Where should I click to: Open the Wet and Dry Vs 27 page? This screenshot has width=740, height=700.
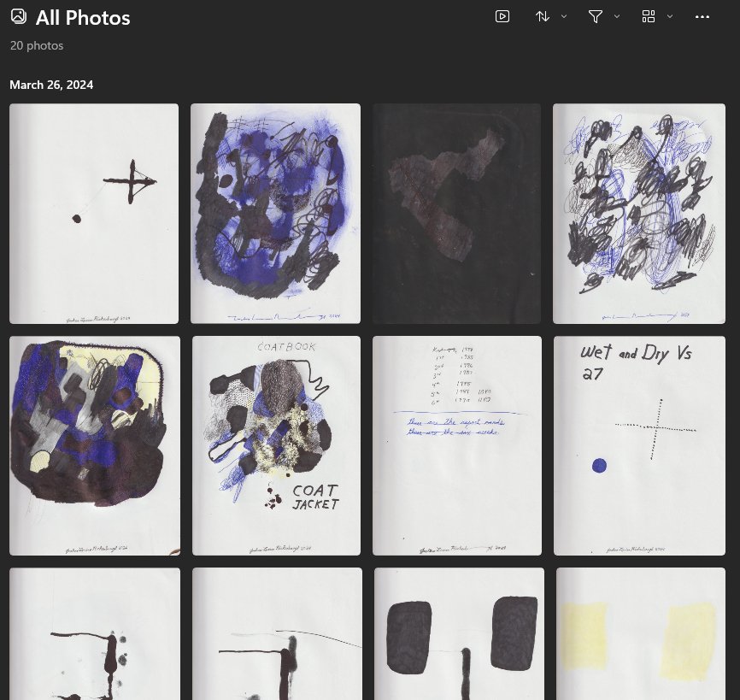pos(639,445)
